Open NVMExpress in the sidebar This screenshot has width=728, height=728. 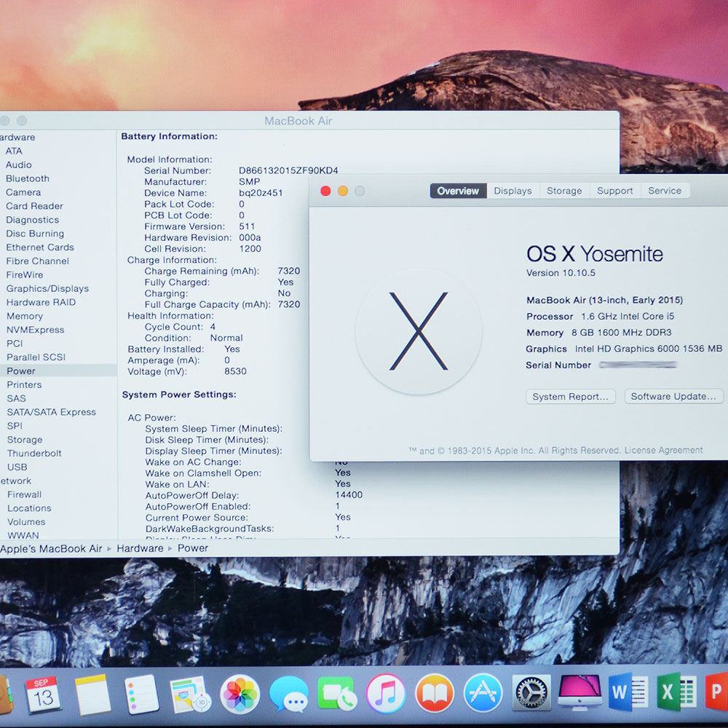(35, 330)
